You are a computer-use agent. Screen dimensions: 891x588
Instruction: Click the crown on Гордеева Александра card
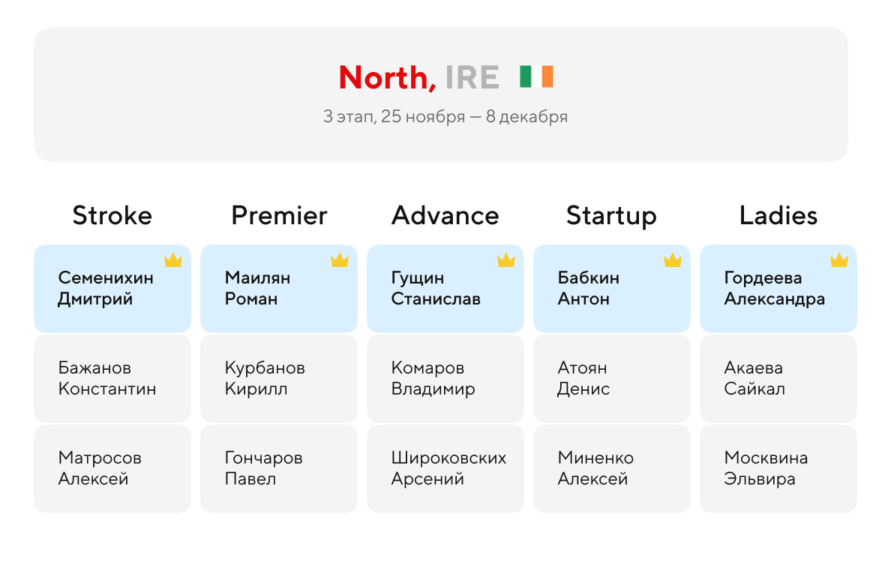point(839,260)
